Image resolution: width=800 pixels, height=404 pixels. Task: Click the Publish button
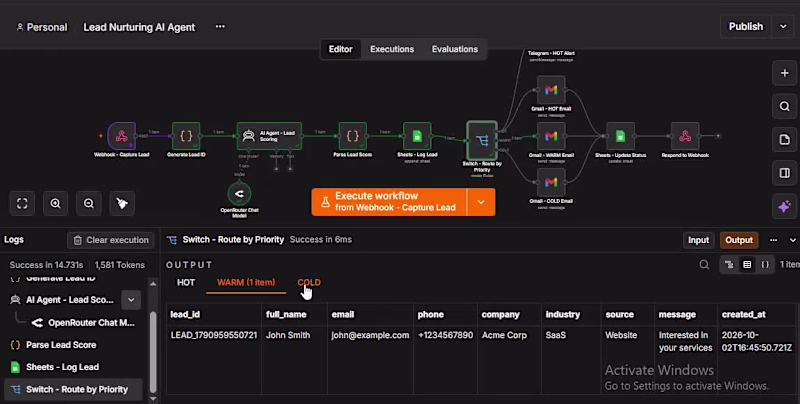pyautogui.click(x=746, y=27)
